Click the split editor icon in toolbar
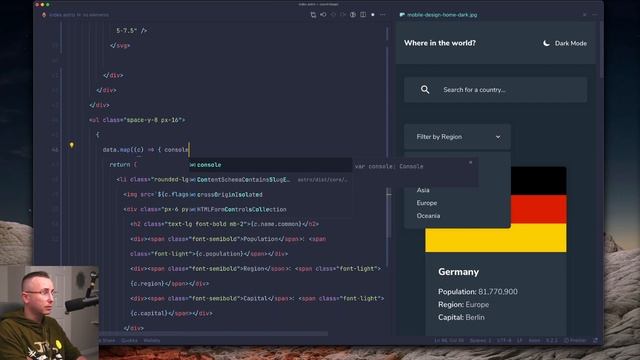The image size is (640, 360). pyautogui.click(x=363, y=15)
